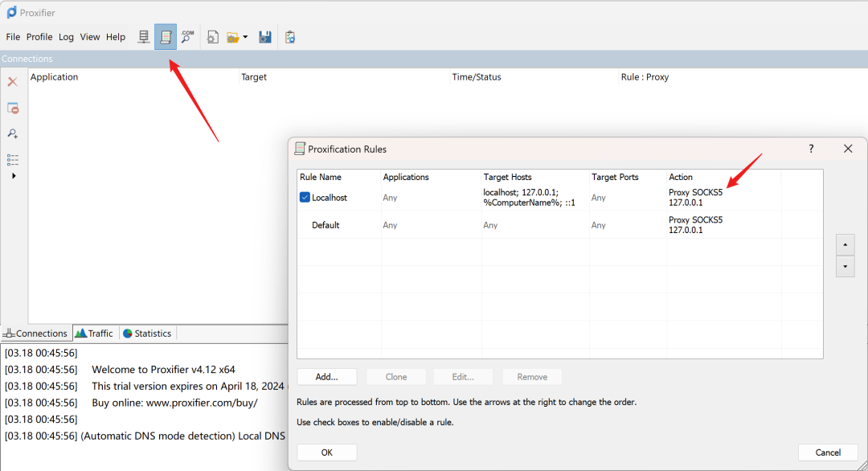Expand the sidebar arrow below icons

[14, 176]
